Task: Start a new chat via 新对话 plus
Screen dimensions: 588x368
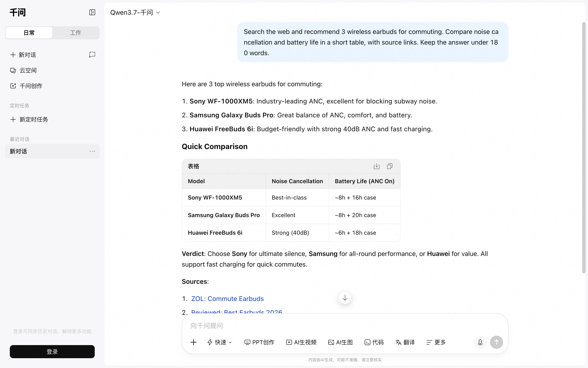Action: pos(23,55)
